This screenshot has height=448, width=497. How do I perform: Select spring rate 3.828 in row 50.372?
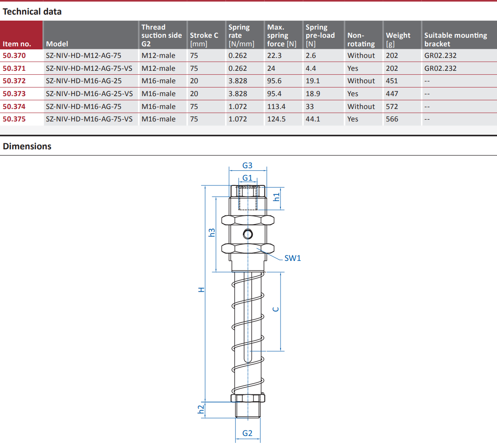(x=238, y=81)
